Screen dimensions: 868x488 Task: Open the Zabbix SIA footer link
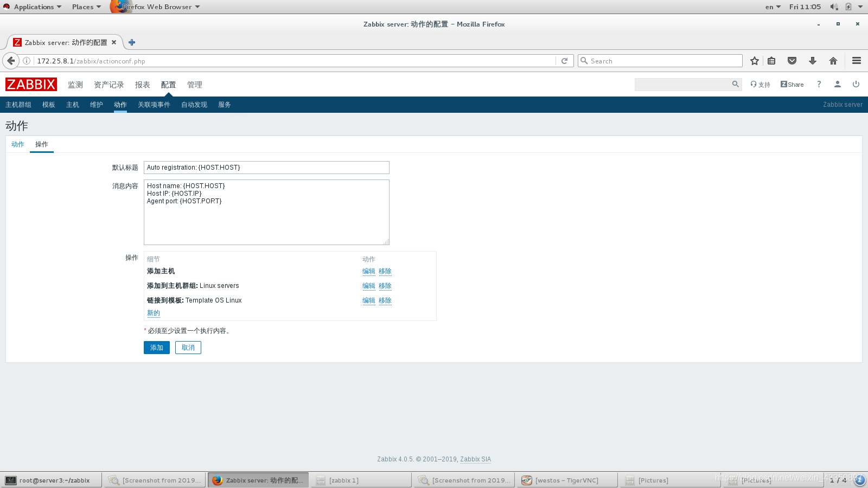(x=475, y=459)
